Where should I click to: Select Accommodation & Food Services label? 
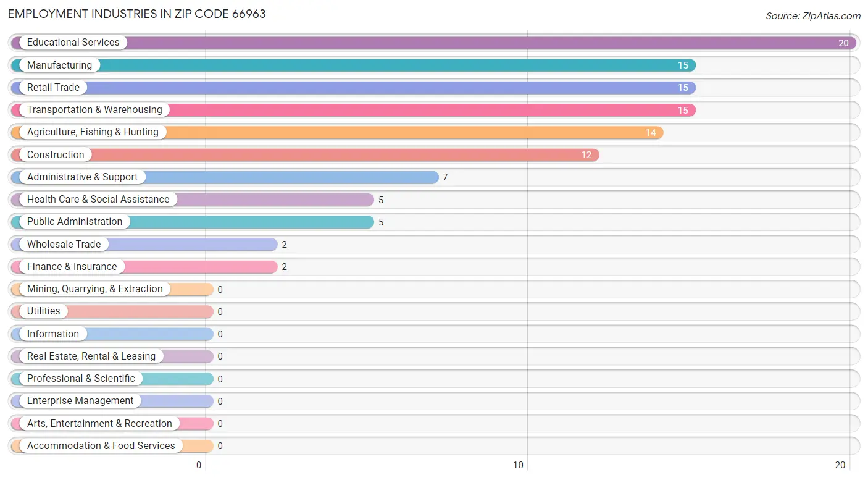tap(101, 446)
